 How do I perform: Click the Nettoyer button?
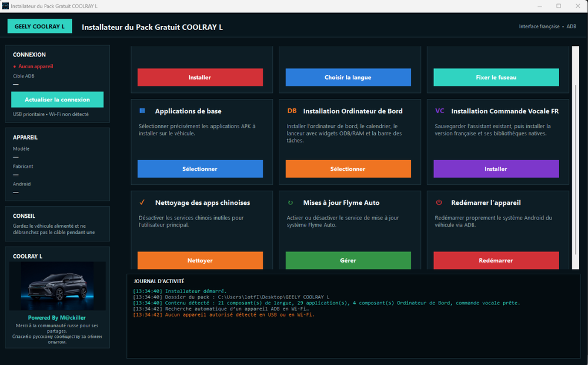tap(200, 260)
